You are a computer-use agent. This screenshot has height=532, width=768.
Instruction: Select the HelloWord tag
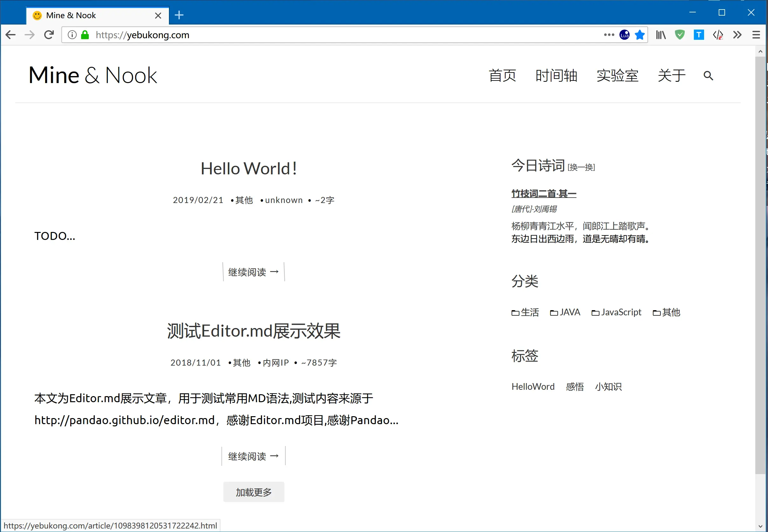(x=533, y=387)
